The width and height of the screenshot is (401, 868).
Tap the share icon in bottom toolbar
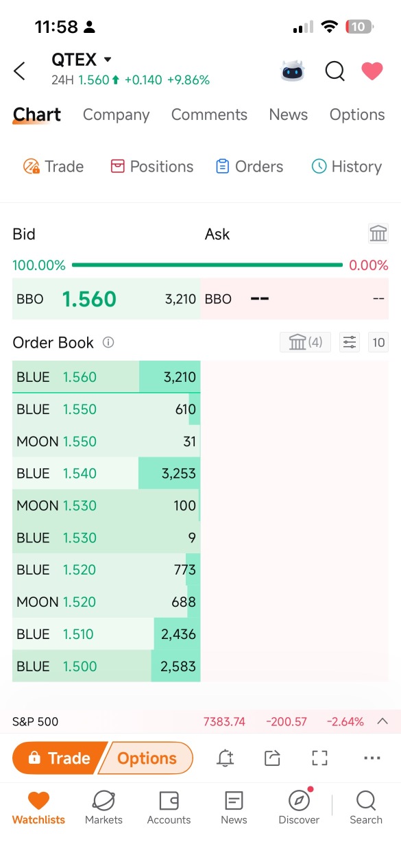(272, 758)
